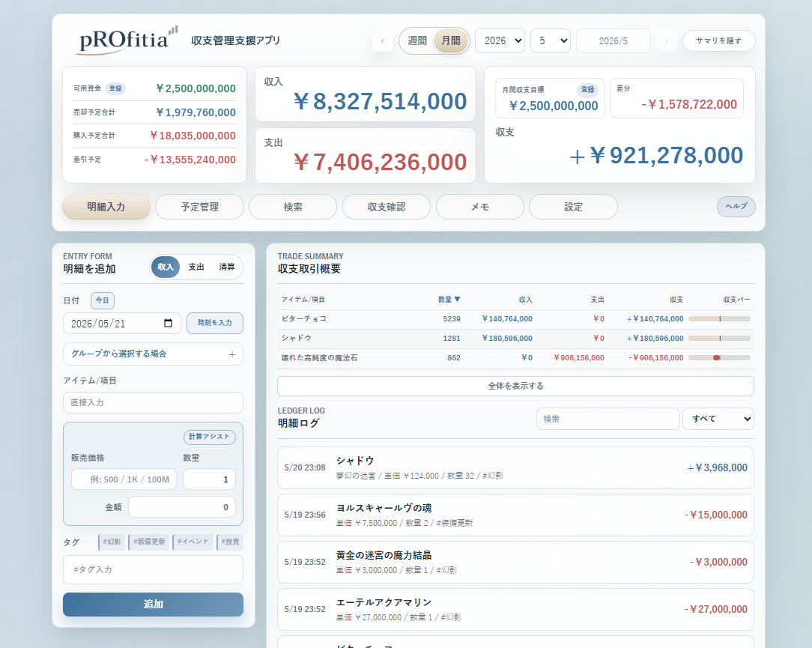This screenshot has width=812, height=648.
Task: Open the エーテルアクアマリン log entry
Action: click(515, 609)
